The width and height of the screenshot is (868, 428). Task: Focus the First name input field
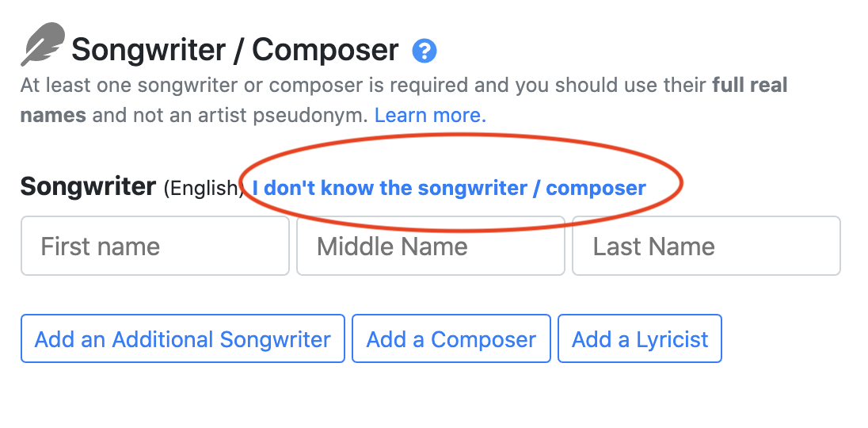pos(155,246)
